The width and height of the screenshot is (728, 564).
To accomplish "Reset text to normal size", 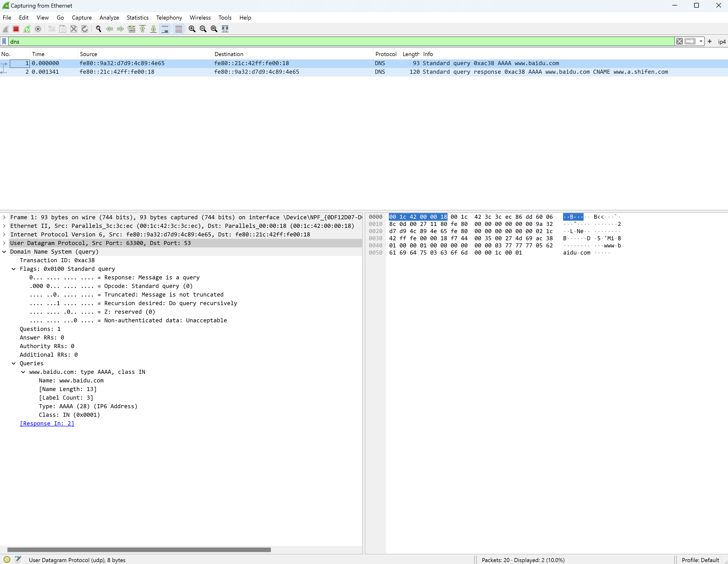I will (x=214, y=29).
